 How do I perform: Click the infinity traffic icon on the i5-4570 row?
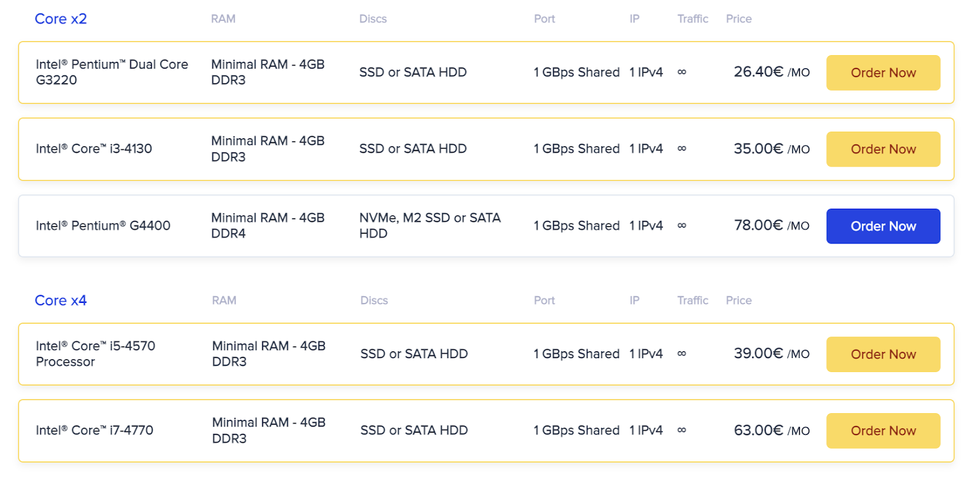pos(682,354)
